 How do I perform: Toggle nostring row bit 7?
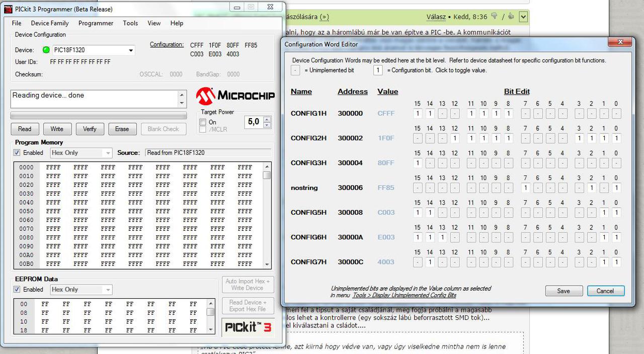click(x=525, y=188)
